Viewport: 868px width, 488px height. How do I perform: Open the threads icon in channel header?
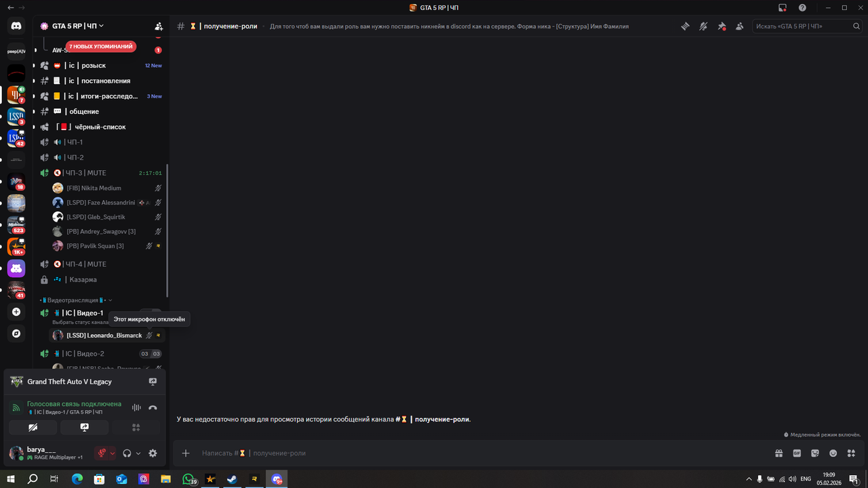(x=686, y=26)
